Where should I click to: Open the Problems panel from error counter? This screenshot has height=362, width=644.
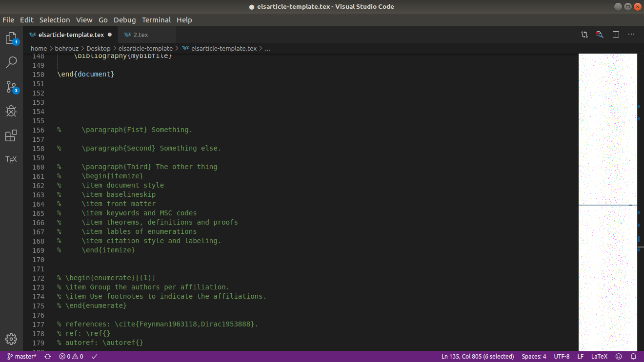71,356
